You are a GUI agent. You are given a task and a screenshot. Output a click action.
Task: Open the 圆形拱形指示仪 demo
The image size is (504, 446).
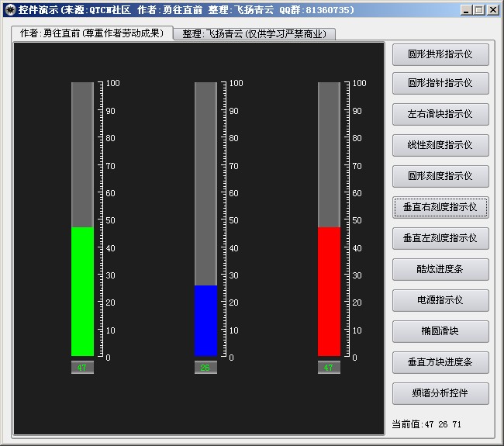440,54
